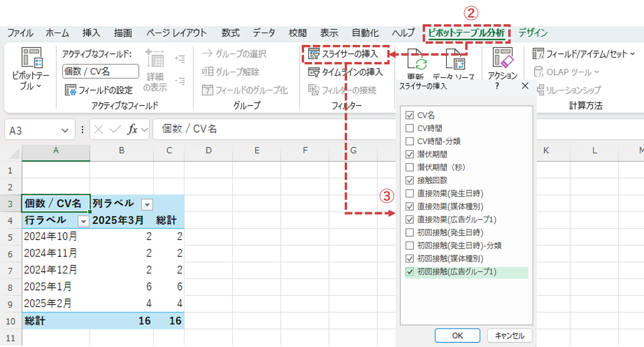Image resolution: width=644 pixels, height=347 pixels.
Task: Click タイムラインの挿入 command
Action: 345,72
